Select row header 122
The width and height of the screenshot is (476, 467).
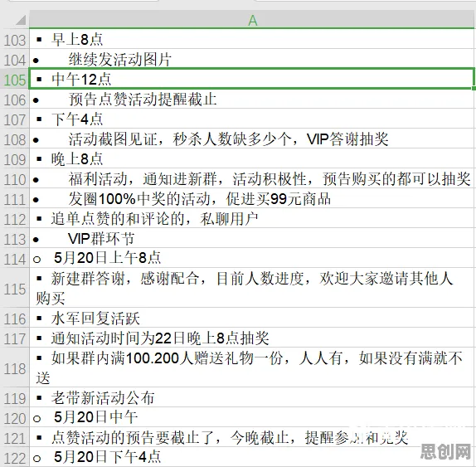pyautogui.click(x=15, y=457)
